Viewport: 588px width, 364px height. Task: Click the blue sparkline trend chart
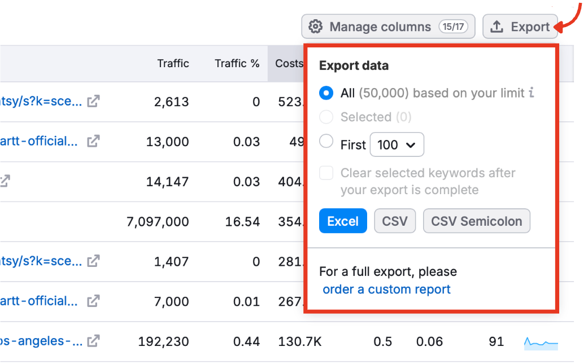coord(541,341)
